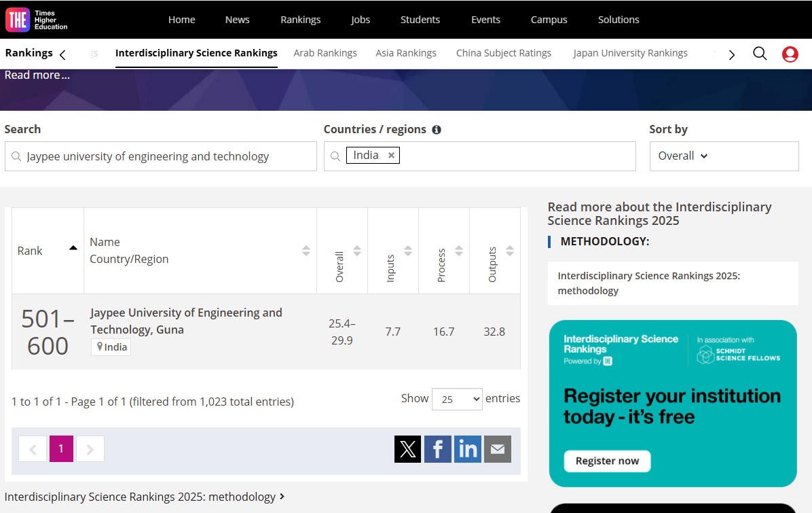Click the Register now button
The image size is (812, 513).
[x=607, y=461]
